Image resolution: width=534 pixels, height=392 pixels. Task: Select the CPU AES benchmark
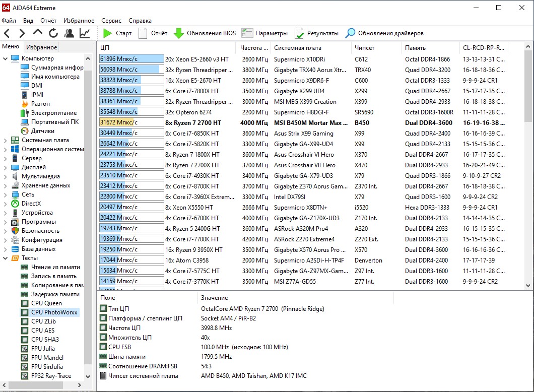click(43, 331)
